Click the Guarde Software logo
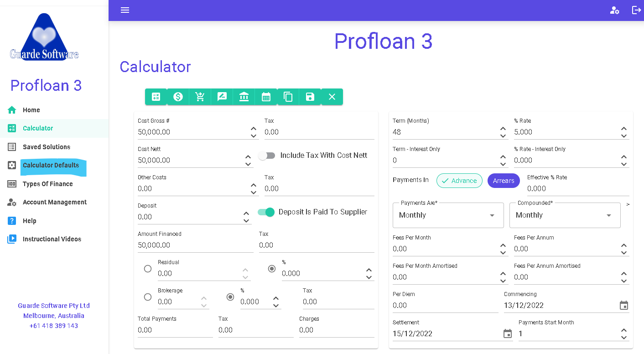This screenshot has width=644, height=354. (x=44, y=37)
